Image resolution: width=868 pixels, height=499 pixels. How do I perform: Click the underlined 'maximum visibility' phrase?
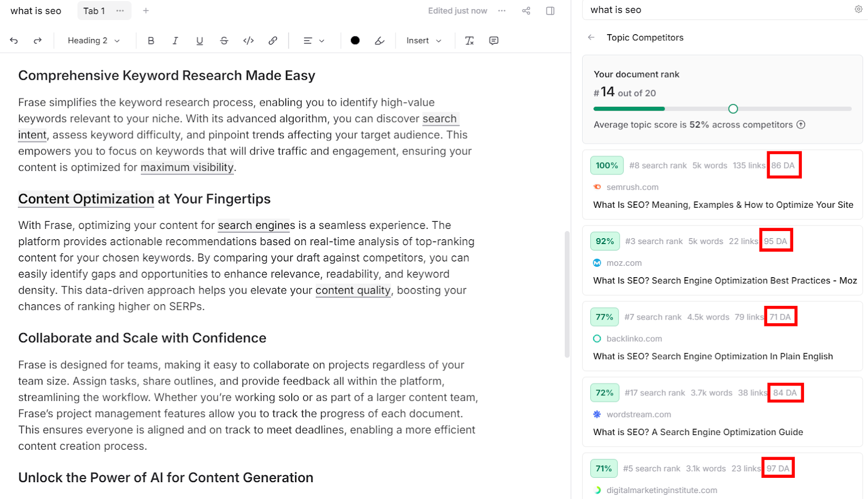pyautogui.click(x=187, y=168)
